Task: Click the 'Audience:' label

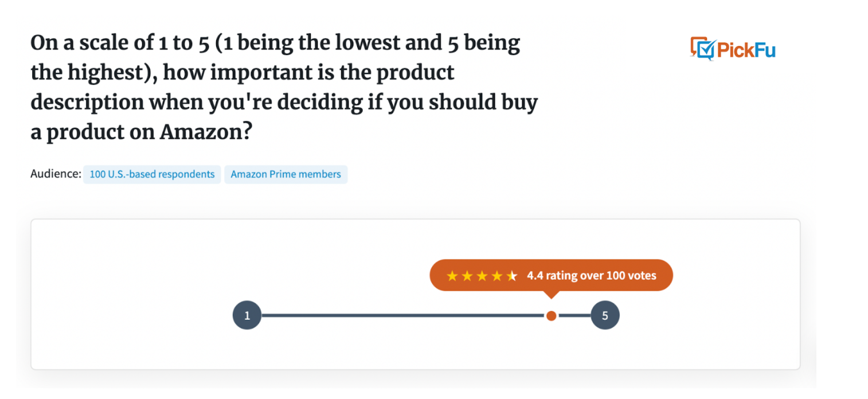Action: point(56,174)
